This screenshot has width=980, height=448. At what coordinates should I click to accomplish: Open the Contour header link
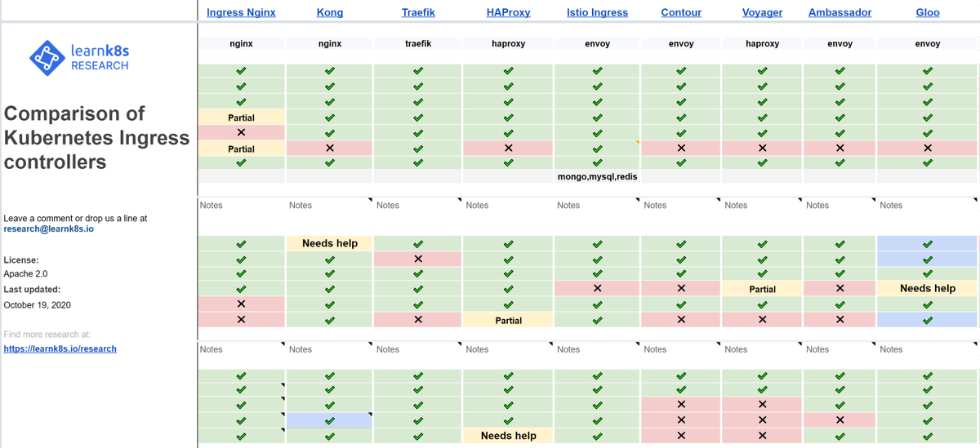coord(681,12)
